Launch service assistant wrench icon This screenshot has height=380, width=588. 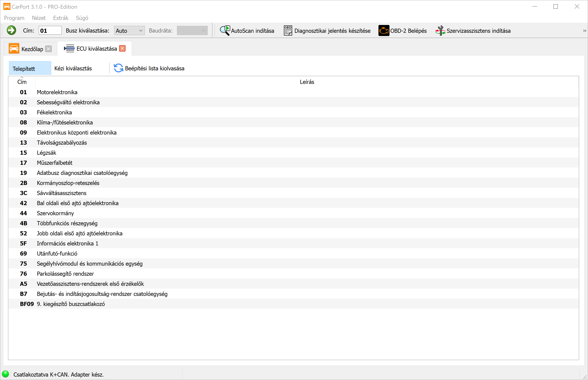[440, 31]
